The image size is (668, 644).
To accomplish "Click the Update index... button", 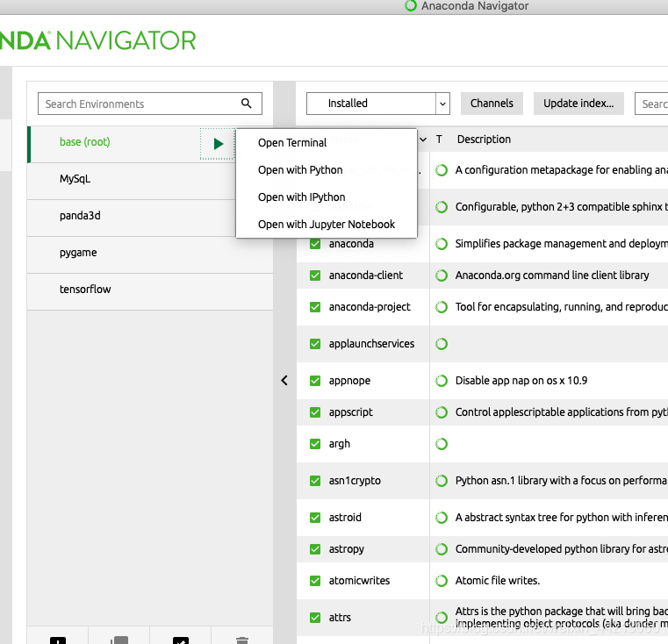I will click(578, 104).
